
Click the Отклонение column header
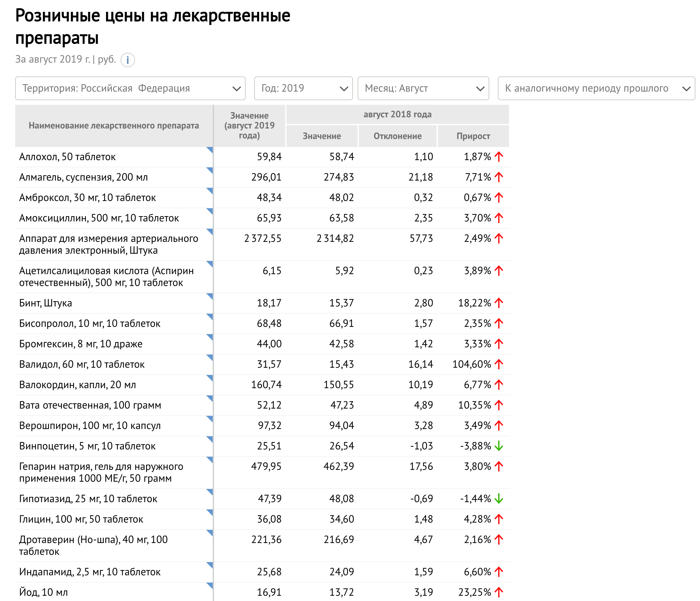397,136
